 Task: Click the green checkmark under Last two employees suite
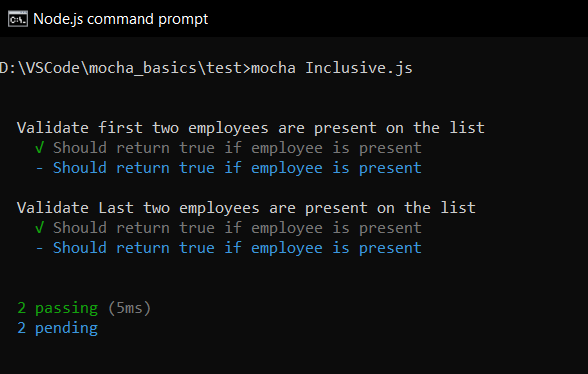point(39,228)
